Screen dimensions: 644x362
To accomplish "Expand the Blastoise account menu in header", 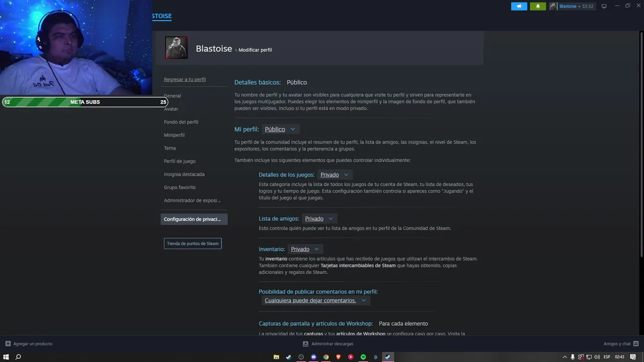I will (570, 6).
